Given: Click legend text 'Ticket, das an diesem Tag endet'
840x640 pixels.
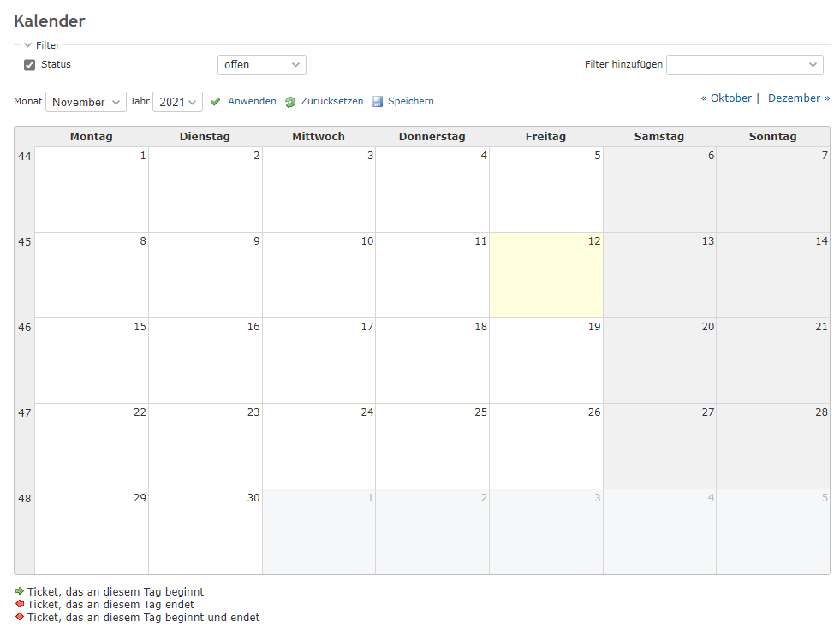Looking at the screenshot, I should (111, 605).
